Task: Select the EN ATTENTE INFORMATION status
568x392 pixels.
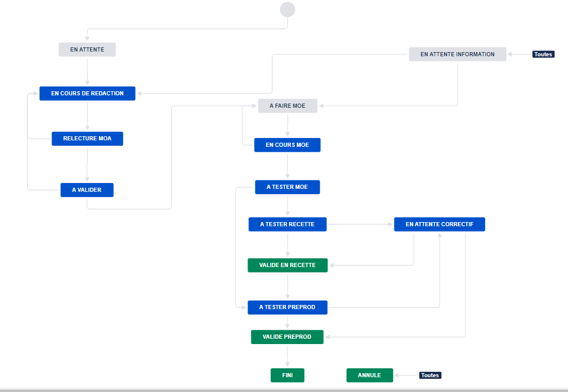Action: click(x=457, y=54)
